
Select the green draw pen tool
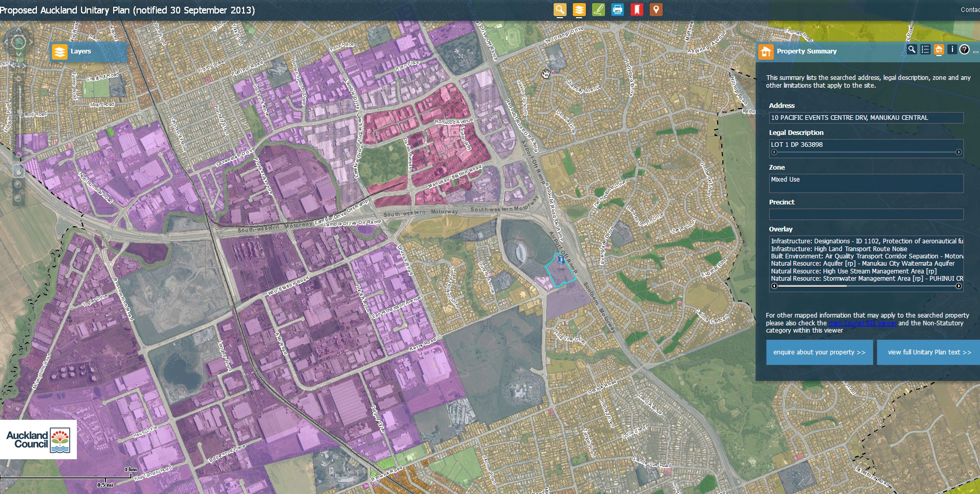[598, 10]
